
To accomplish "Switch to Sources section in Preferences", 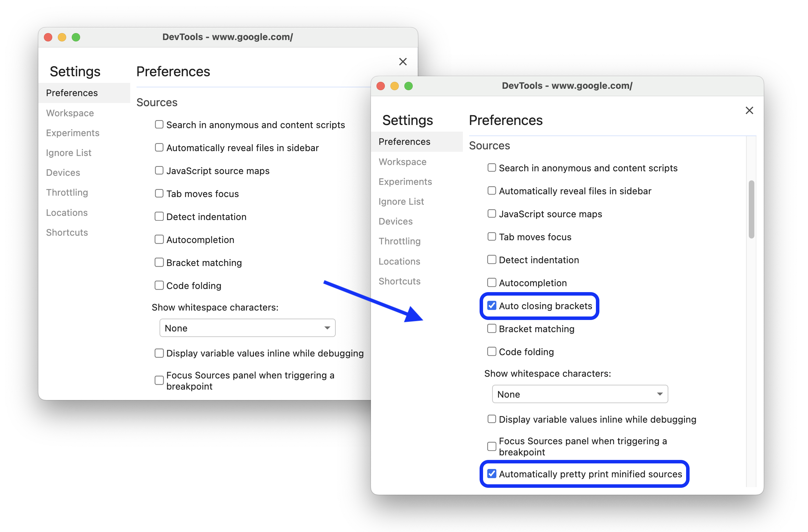I will tap(489, 145).
